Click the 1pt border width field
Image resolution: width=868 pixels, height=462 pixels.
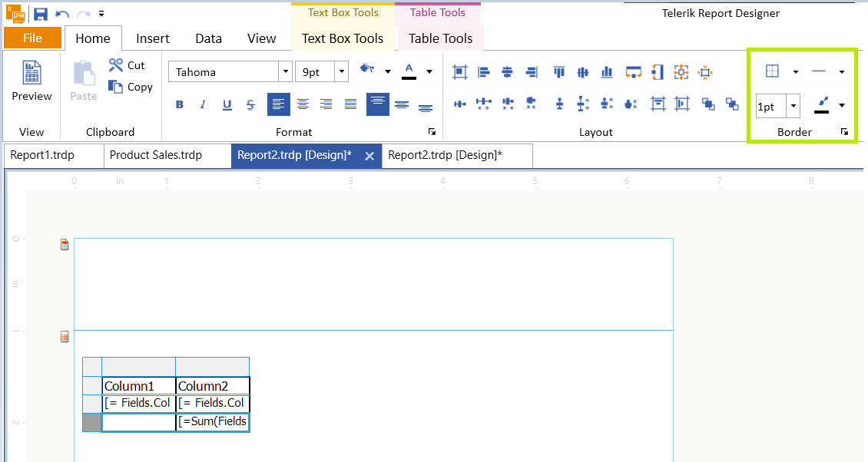click(x=770, y=107)
